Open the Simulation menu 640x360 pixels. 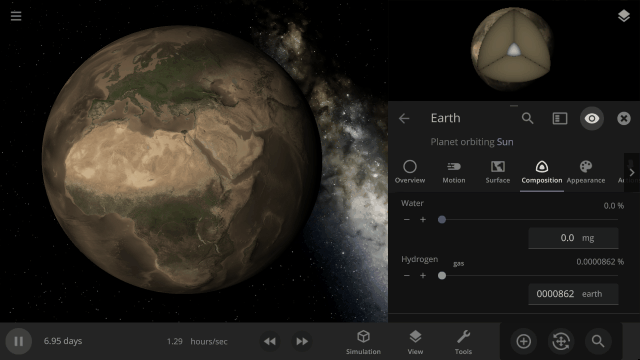point(363,342)
